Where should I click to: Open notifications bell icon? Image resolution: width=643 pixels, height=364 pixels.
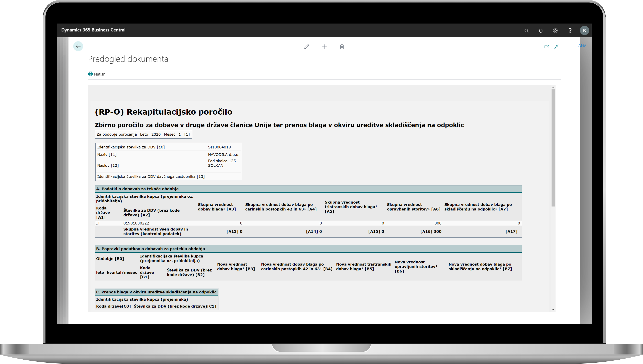541,30
